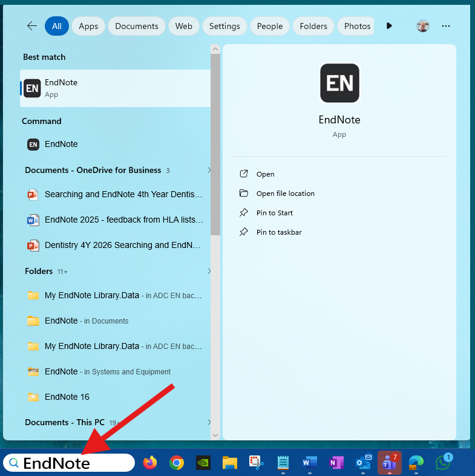Switch to the Settings filter

pyautogui.click(x=224, y=26)
